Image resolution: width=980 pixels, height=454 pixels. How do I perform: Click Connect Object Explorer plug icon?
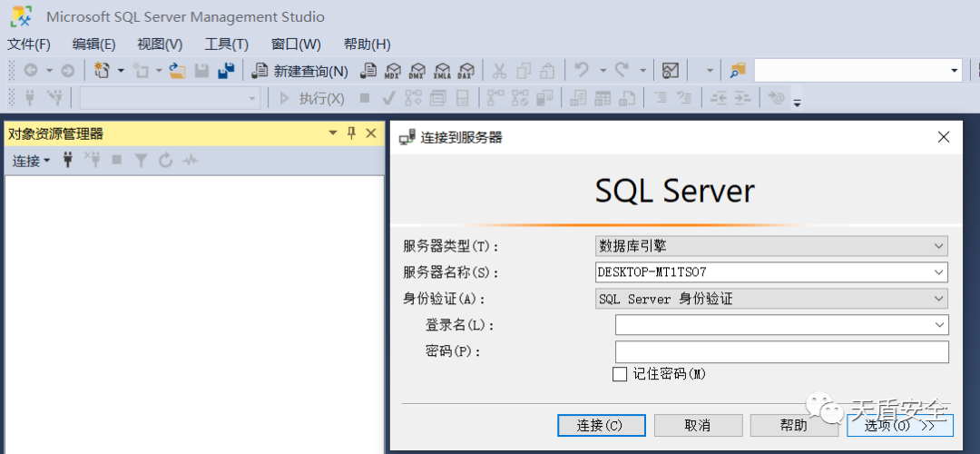point(67,161)
